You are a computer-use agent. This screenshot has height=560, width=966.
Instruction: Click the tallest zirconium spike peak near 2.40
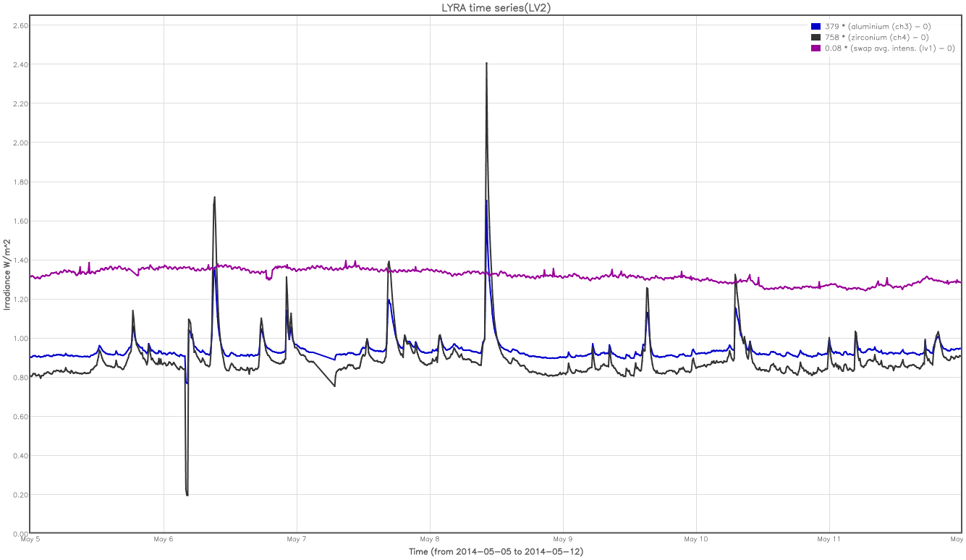click(x=486, y=64)
